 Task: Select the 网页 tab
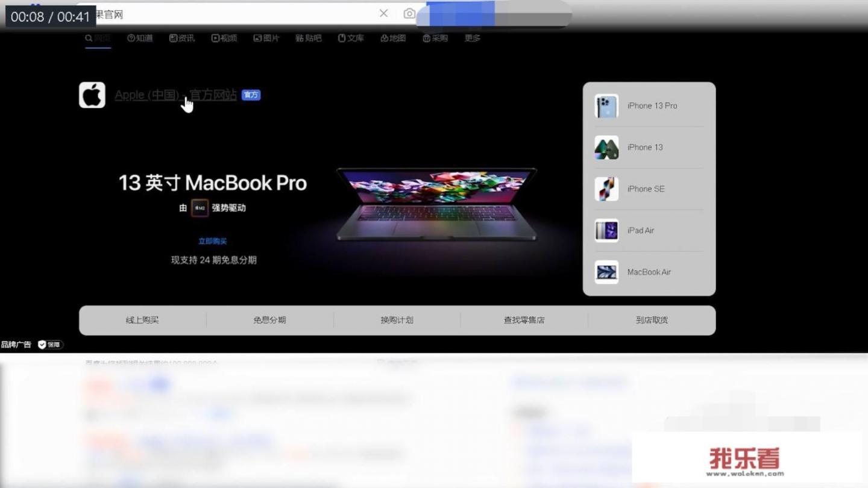pyautogui.click(x=98, y=38)
